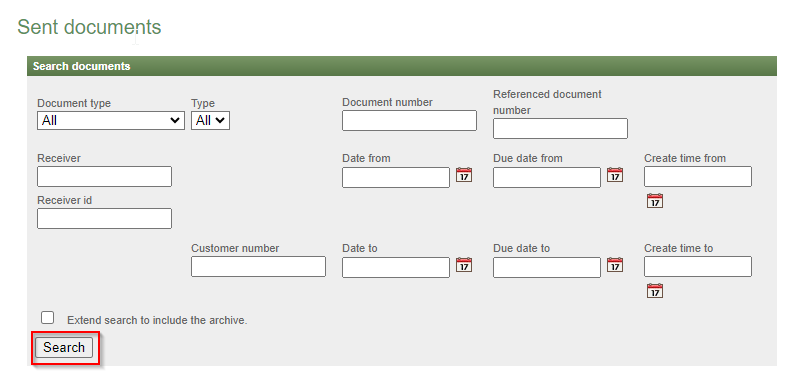Click the Search button

[x=64, y=348]
